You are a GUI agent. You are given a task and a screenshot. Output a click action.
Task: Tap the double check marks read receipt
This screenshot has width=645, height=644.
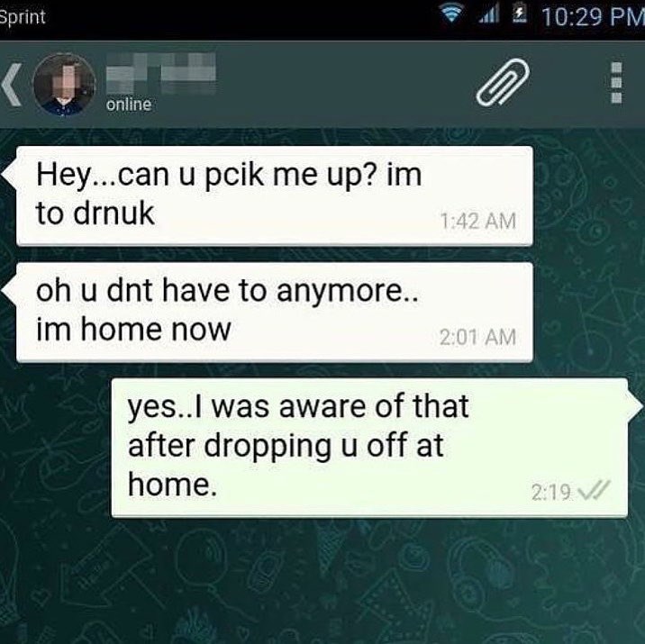(594, 491)
